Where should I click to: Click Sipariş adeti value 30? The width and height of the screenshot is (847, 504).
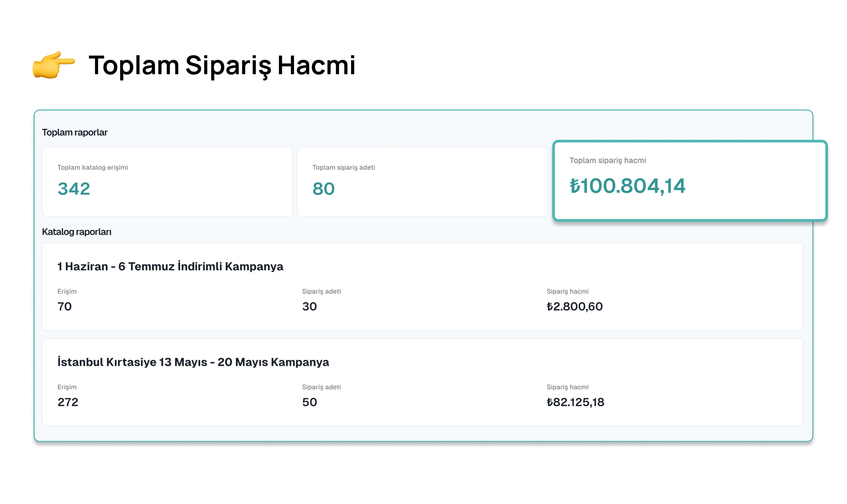coord(310,306)
